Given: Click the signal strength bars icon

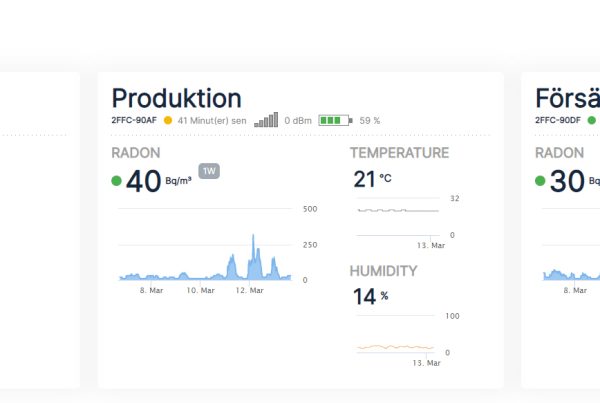Looking at the screenshot, I should (266, 120).
